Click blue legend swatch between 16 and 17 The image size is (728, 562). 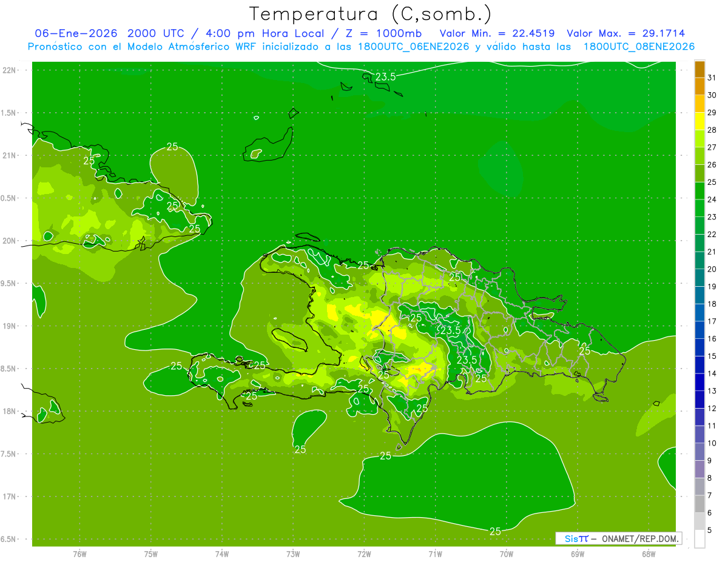[699, 330]
